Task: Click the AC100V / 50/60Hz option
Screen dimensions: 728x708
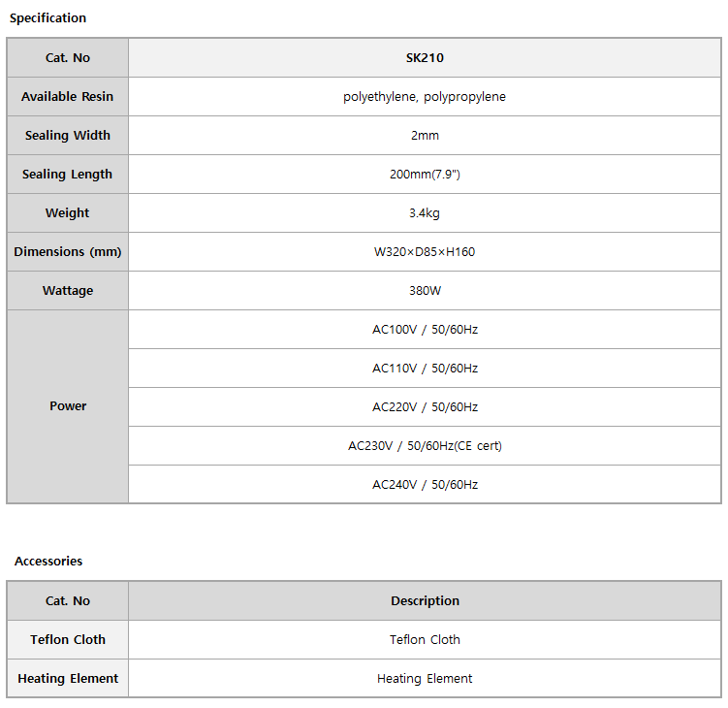Action: point(425,330)
